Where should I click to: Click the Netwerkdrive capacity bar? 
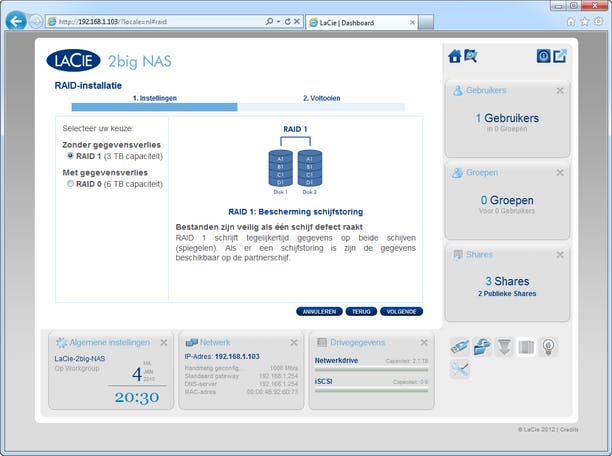pos(371,369)
